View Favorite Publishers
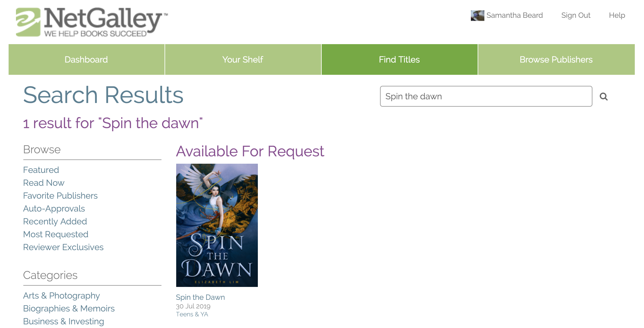Screen dimensions: 644x328 [60, 196]
